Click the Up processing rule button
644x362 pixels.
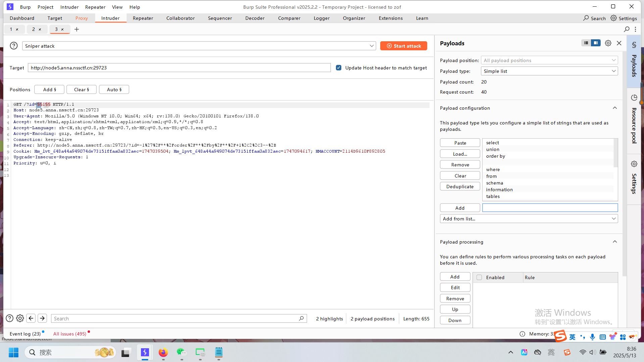coord(455,309)
